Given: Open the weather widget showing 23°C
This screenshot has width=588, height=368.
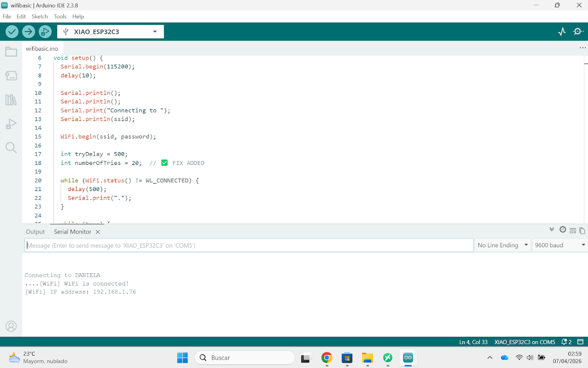Looking at the screenshot, I should coord(38,357).
